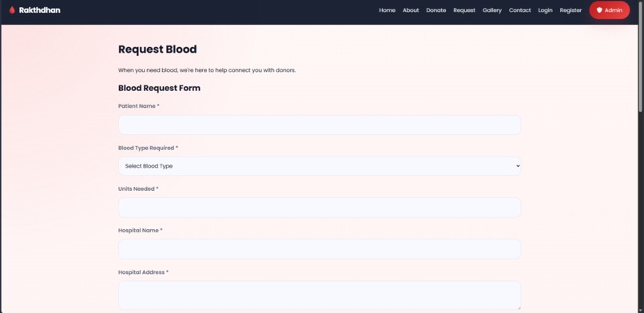This screenshot has width=644, height=313.
Task: Click the scrollbar down arrow
Action: point(641,311)
